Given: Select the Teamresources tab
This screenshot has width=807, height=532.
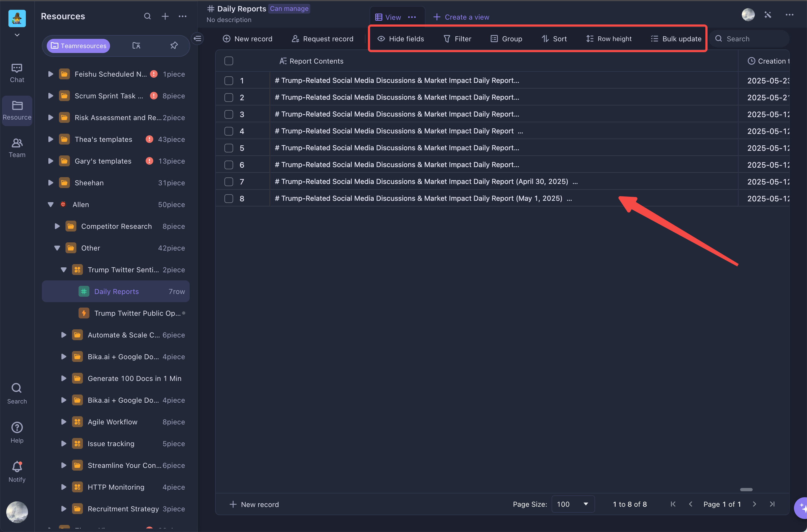Looking at the screenshot, I should coord(78,45).
